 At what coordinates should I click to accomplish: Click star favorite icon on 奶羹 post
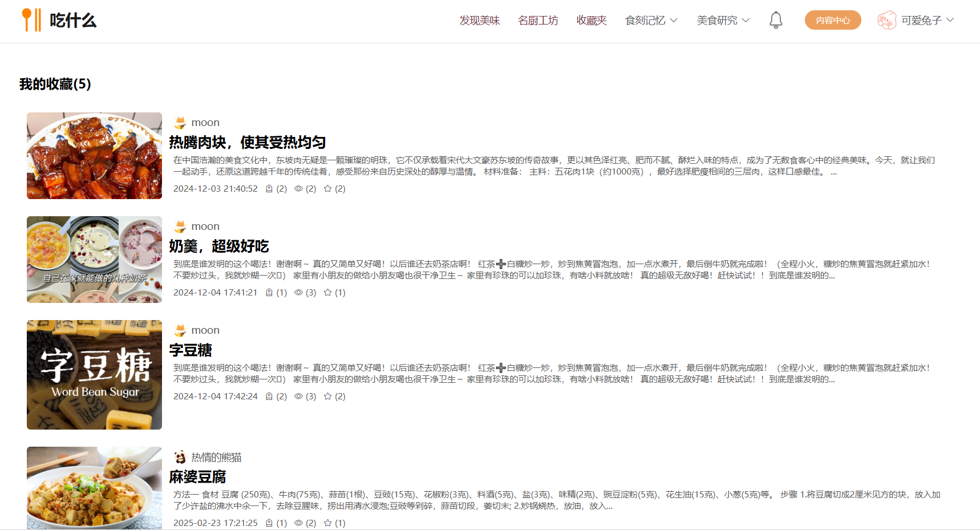[328, 293]
